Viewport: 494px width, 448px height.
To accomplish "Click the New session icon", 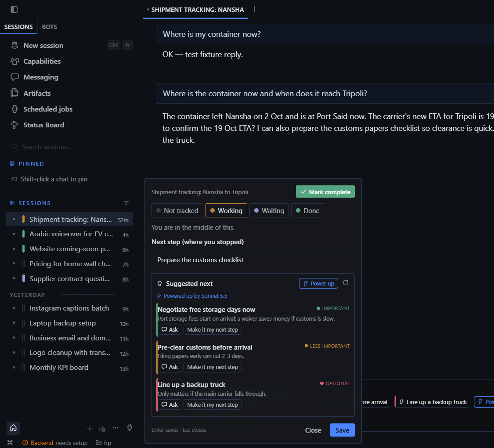I will pyautogui.click(x=14, y=45).
